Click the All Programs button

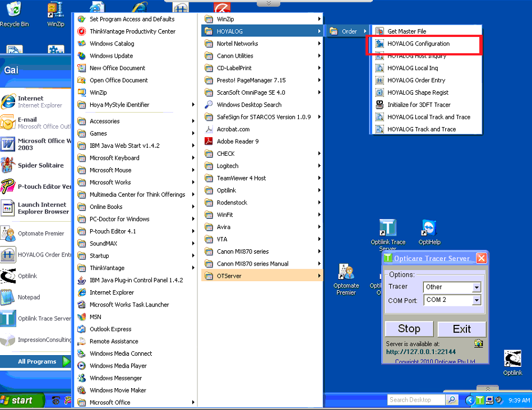pyautogui.click(x=36, y=361)
